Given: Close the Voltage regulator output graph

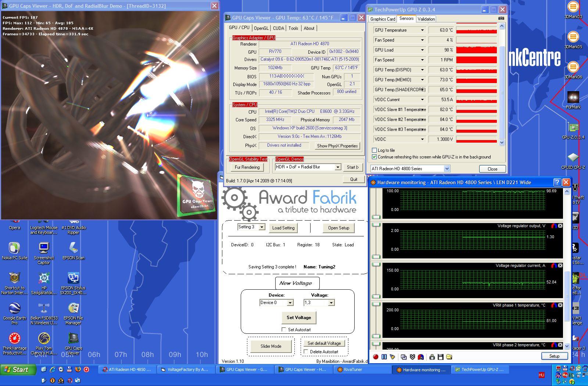Looking at the screenshot, I should (x=560, y=226).
